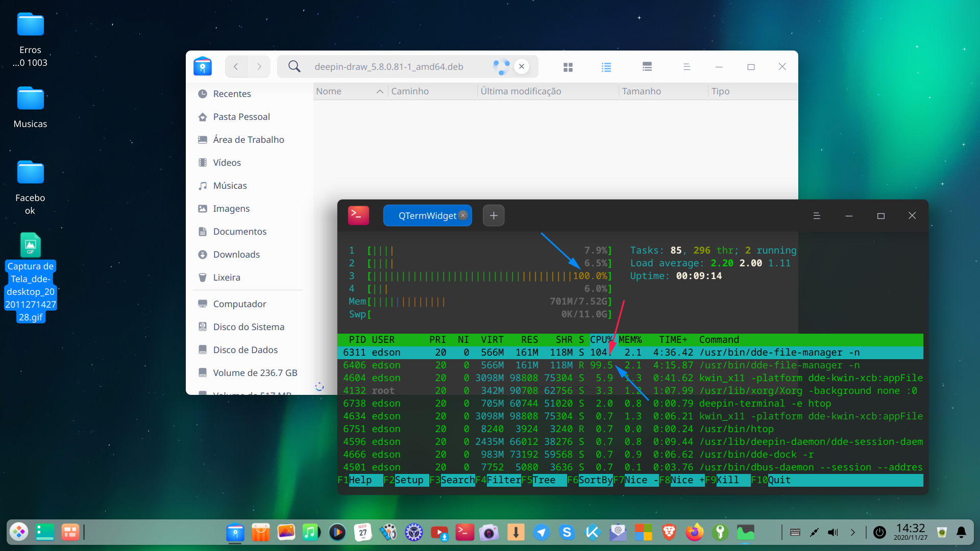Switch file manager to grid view

(568, 66)
